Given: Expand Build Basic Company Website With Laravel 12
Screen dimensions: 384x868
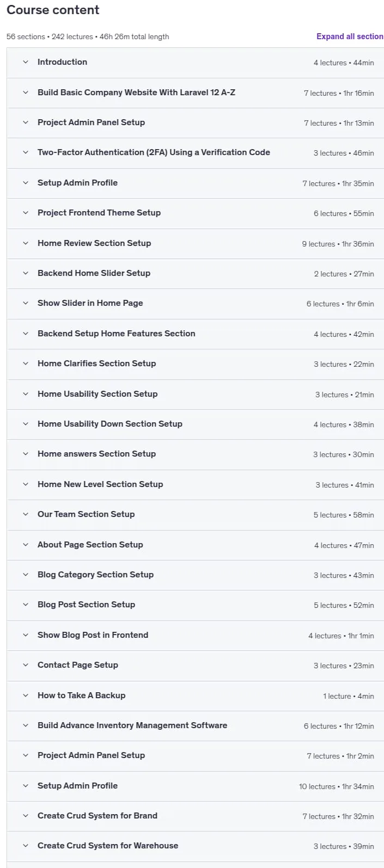Looking at the screenshot, I should click(x=195, y=93).
